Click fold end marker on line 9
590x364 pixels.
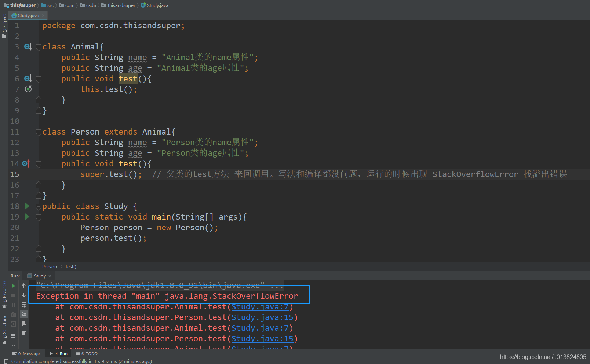[x=39, y=110]
